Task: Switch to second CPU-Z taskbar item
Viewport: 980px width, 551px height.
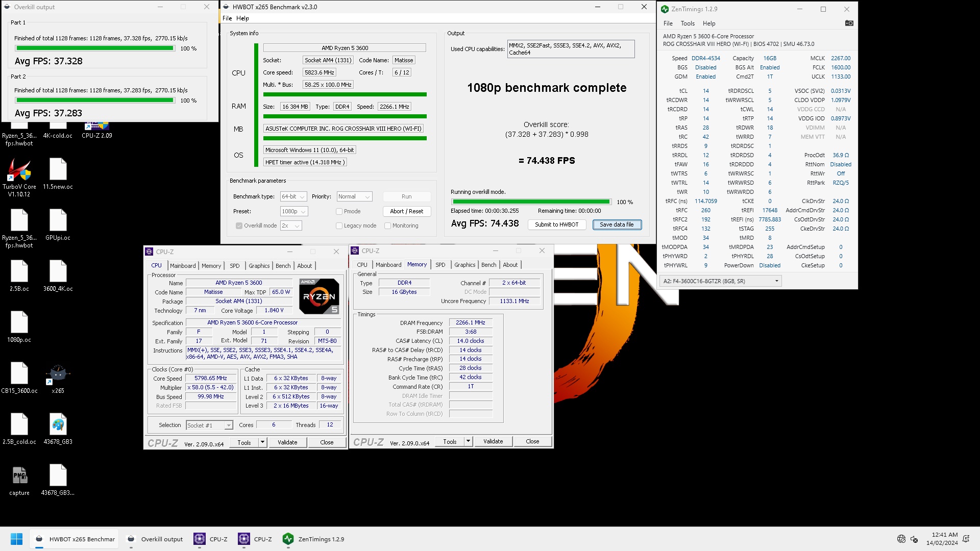Action: pyautogui.click(x=255, y=539)
